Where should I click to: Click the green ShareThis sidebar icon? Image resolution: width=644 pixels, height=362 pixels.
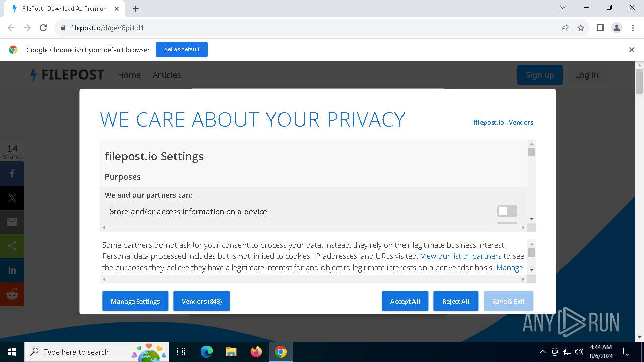point(12,246)
